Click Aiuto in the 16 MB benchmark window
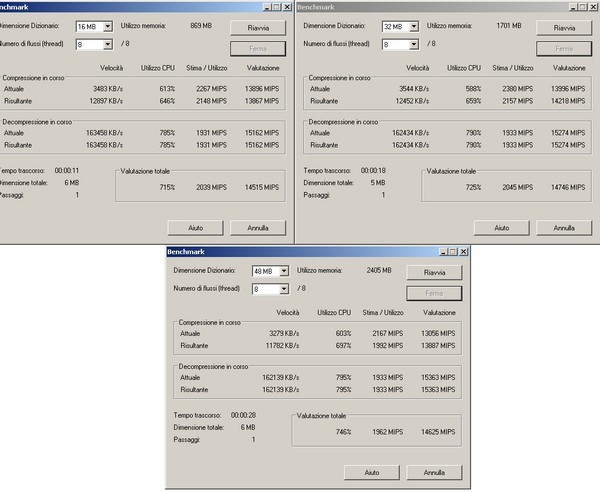This screenshot has height=492, width=600. point(195,227)
